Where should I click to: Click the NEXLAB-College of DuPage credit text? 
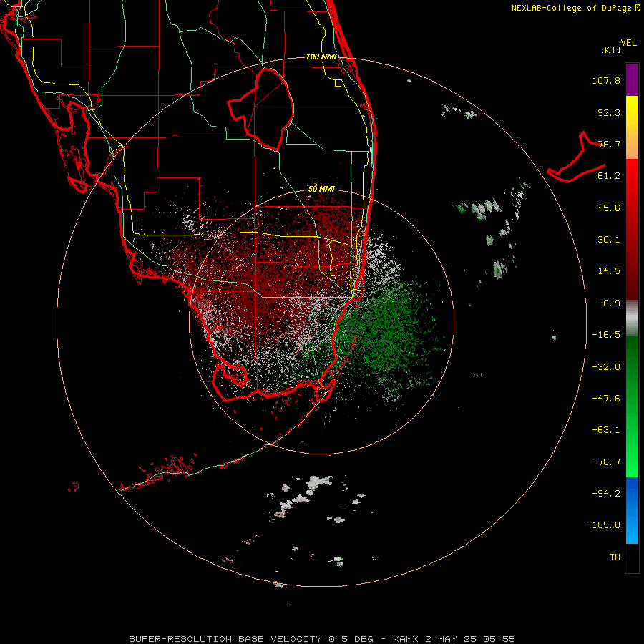tap(575, 8)
